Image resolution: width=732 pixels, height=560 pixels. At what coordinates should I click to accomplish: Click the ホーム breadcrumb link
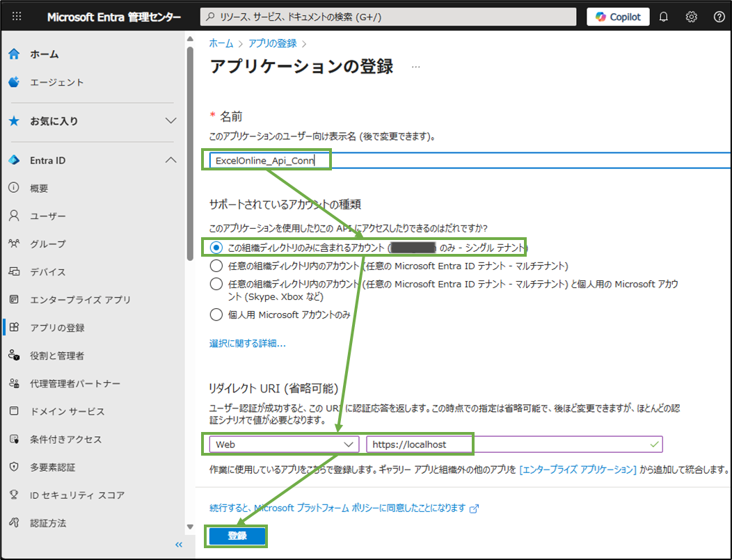click(221, 43)
